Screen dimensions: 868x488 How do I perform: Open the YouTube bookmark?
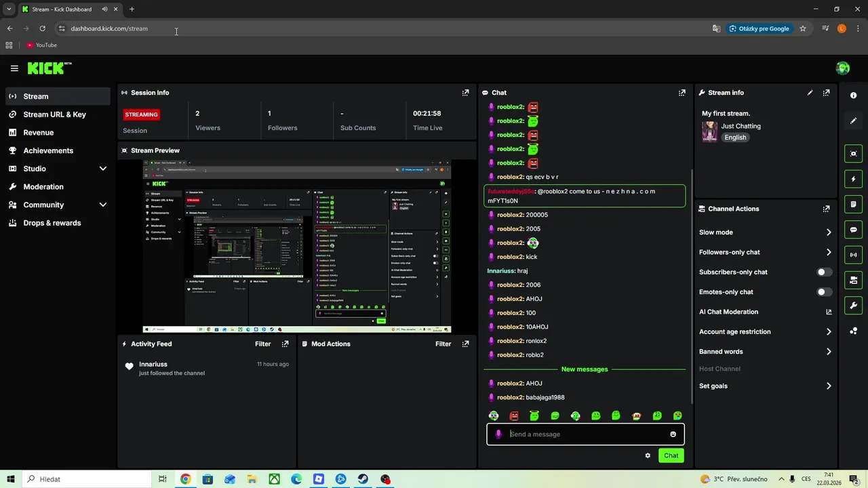pos(42,45)
